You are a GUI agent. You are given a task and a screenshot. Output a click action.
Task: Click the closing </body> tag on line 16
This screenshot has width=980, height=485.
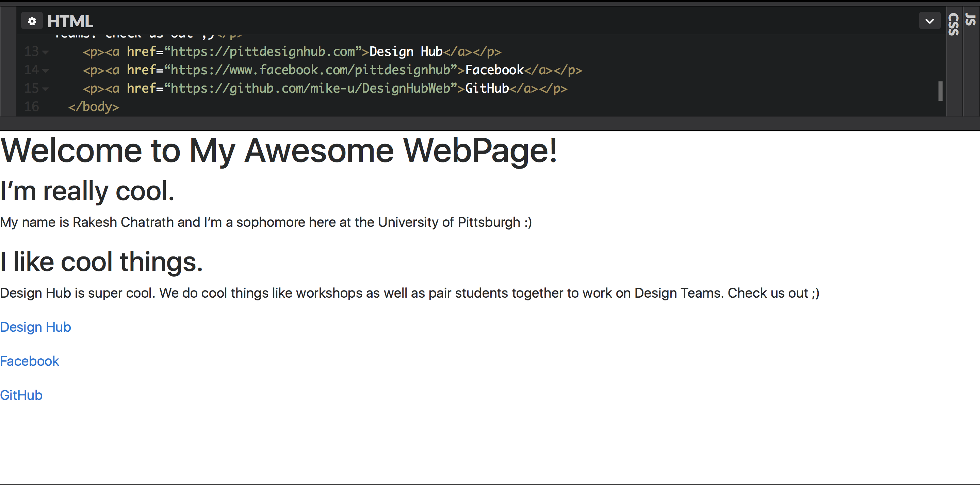coord(94,107)
